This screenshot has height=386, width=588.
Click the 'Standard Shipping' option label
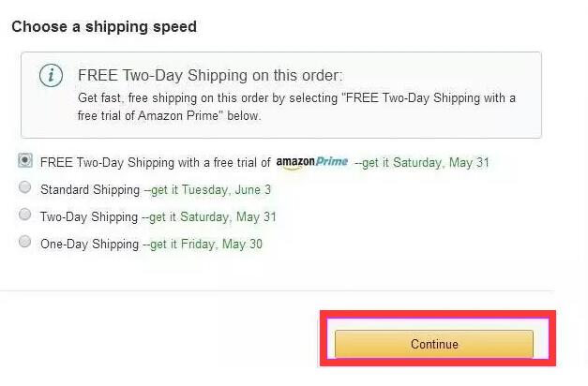[90, 189]
